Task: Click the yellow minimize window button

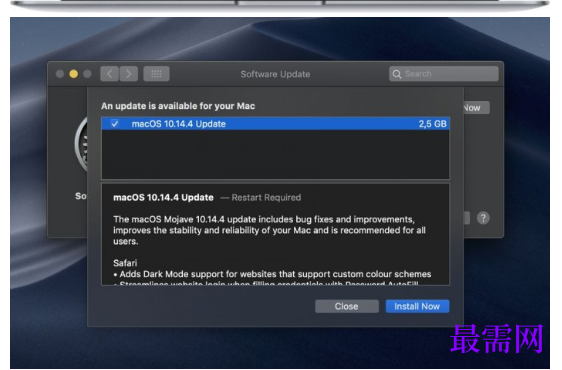Action: 73,74
